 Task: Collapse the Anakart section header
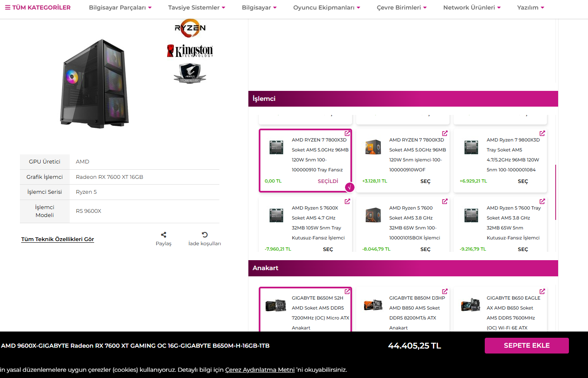pos(403,268)
